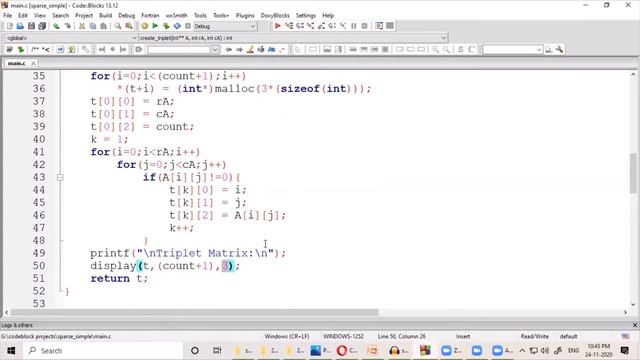Click the Build and run icon
The image size is (640, 360).
coord(166,26)
